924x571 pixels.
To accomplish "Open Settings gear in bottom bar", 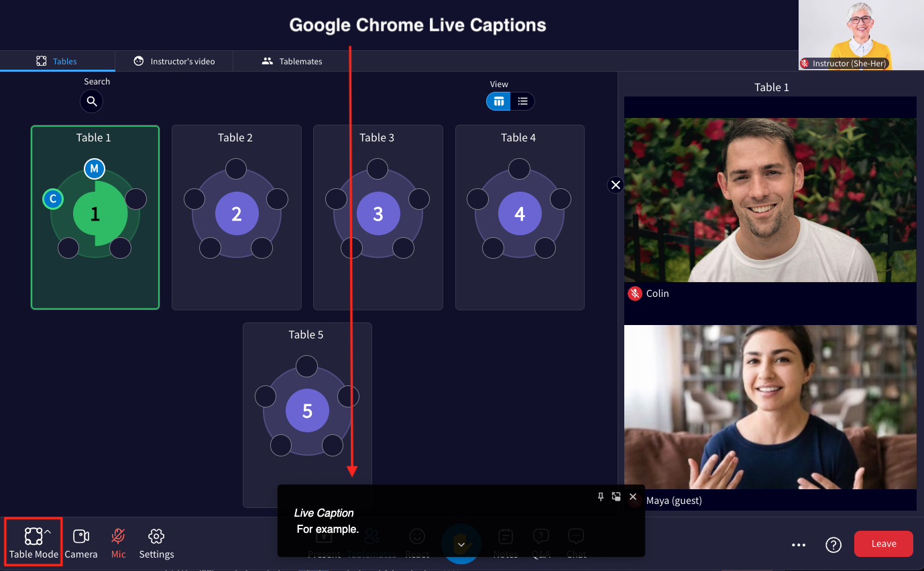I will point(156,544).
